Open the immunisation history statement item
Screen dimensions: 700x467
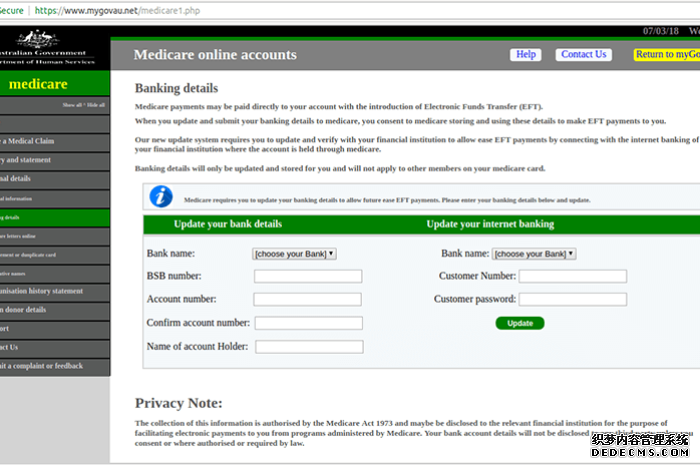(54, 292)
